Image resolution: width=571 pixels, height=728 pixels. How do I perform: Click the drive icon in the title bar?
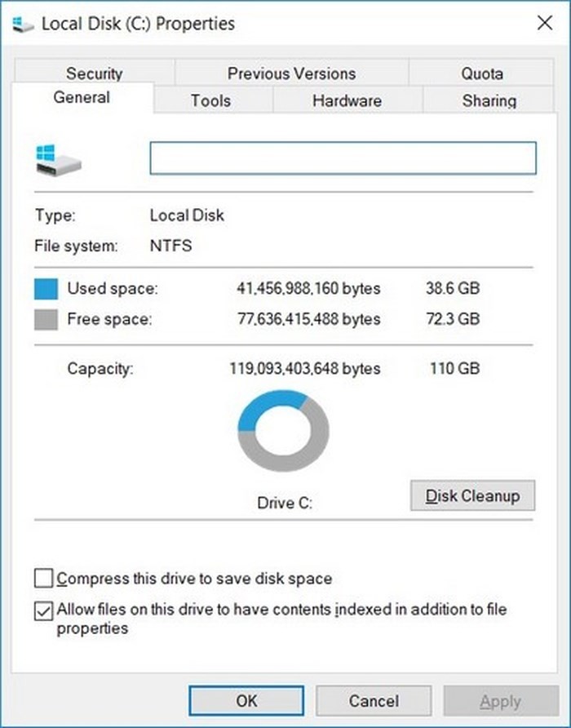coord(24,24)
